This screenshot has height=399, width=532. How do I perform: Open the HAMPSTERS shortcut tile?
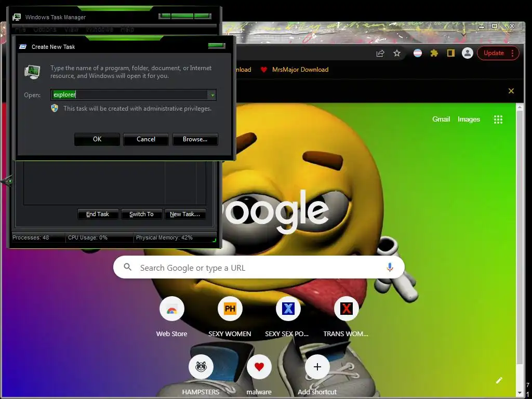coord(201,375)
